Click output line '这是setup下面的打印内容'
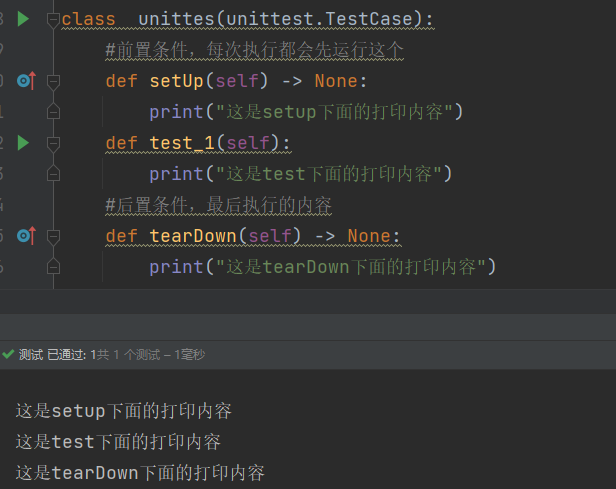Image resolution: width=616 pixels, height=489 pixels. click(x=124, y=411)
